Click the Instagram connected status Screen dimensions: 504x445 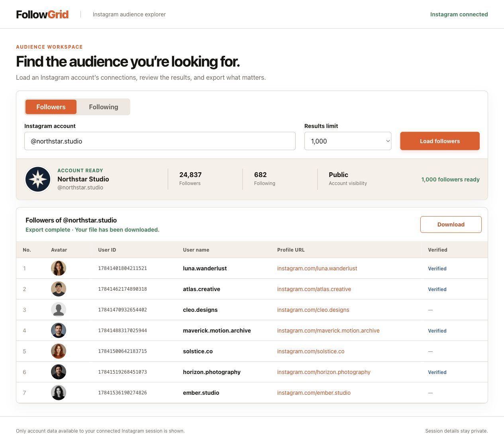pos(459,14)
